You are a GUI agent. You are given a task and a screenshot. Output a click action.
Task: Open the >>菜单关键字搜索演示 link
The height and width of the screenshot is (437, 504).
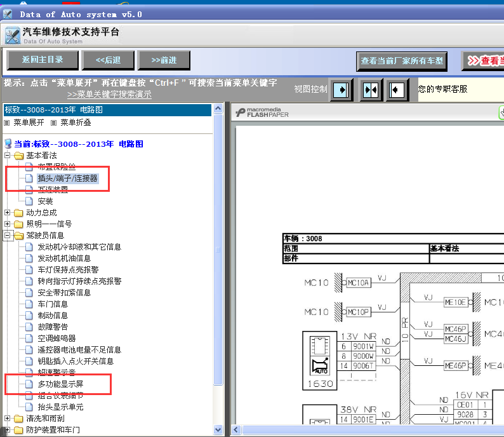109,95
